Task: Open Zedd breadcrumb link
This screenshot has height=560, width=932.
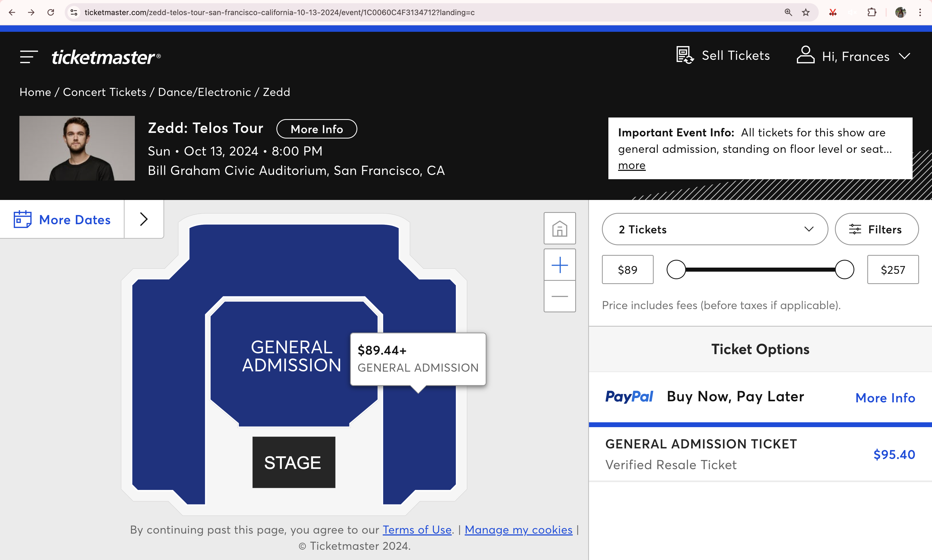Action: (276, 92)
